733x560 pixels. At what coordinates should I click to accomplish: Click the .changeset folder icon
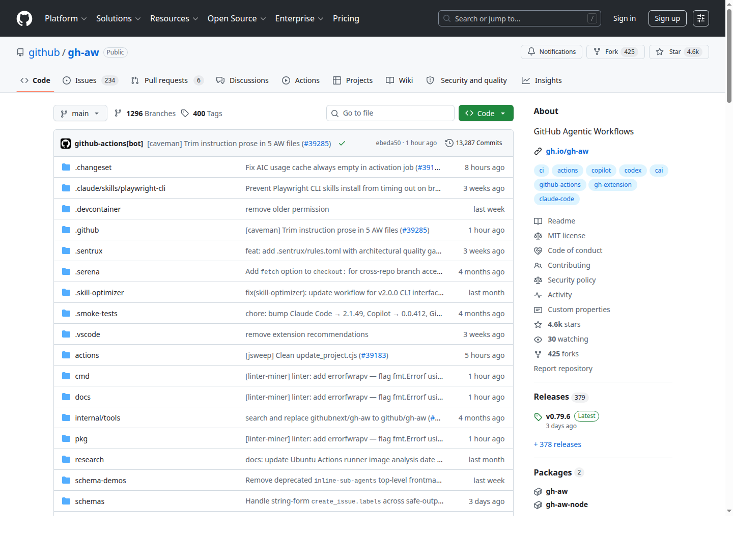tap(66, 167)
